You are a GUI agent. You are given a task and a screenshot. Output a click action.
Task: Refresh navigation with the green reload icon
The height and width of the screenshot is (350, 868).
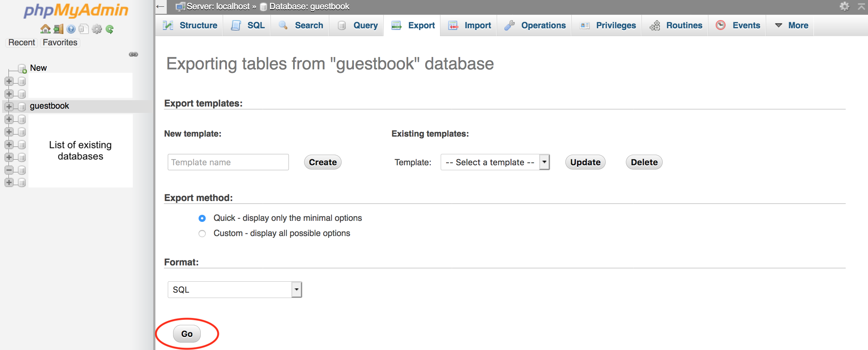(x=110, y=29)
